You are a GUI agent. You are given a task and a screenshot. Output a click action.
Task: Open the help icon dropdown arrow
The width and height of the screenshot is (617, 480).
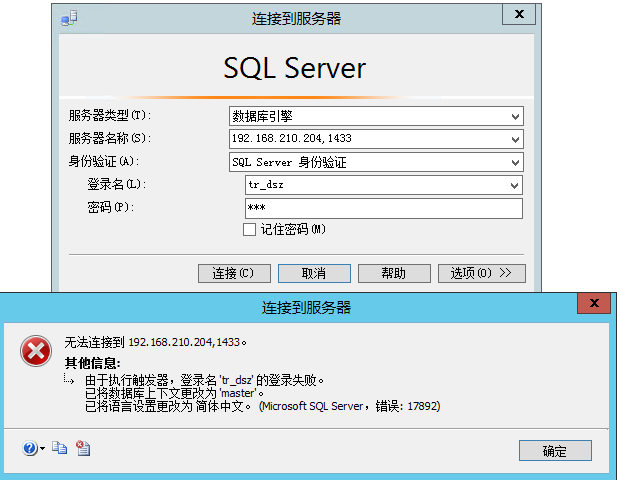coord(42,448)
